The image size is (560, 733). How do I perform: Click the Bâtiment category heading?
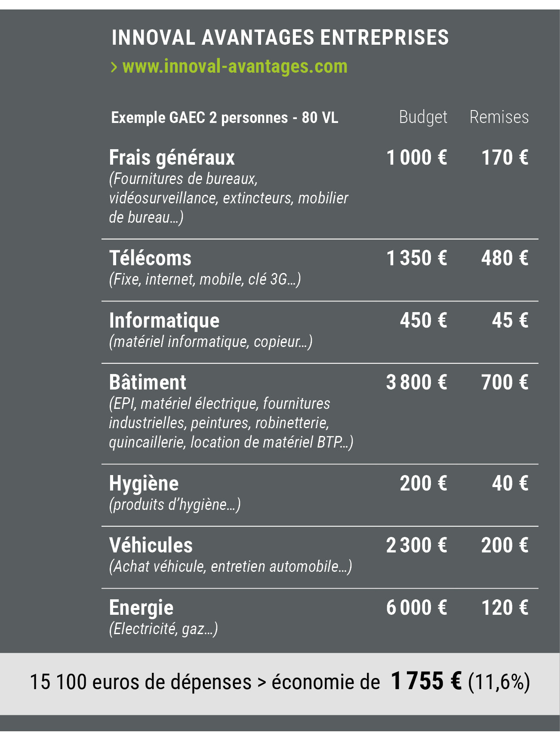pyautogui.click(x=148, y=382)
